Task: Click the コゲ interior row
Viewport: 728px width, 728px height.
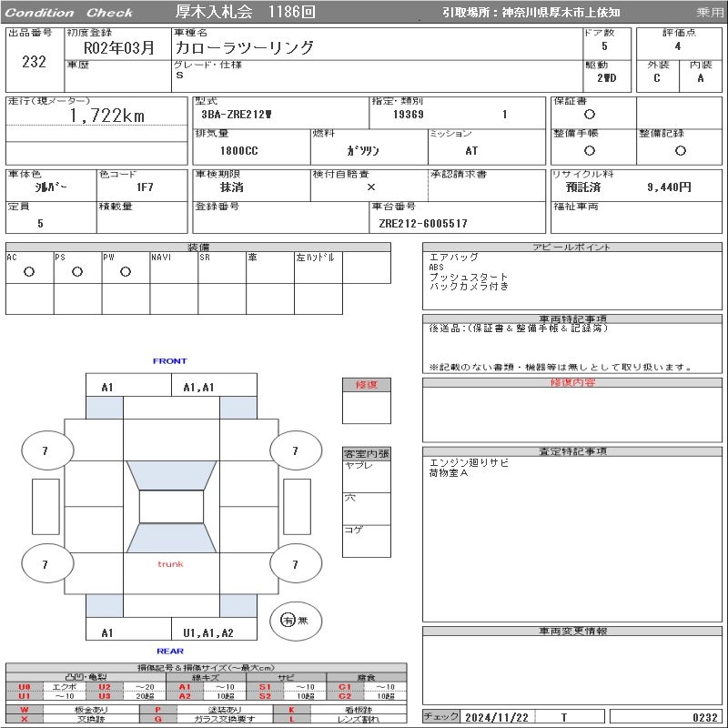Action: 367,541
